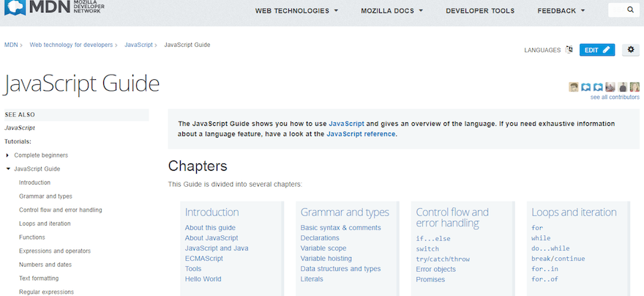Select Expressions and operators in the sidebar
The height and width of the screenshot is (296, 644).
click(55, 251)
